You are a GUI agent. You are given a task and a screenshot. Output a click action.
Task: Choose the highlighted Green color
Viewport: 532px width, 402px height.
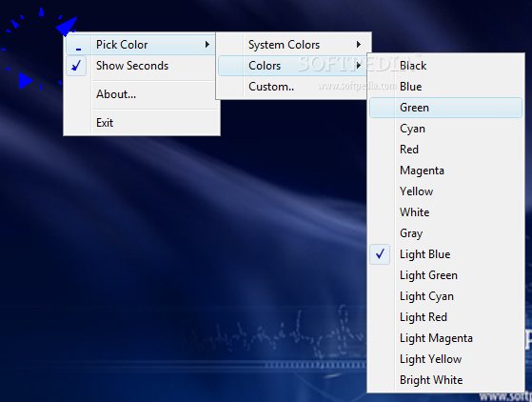tap(445, 108)
